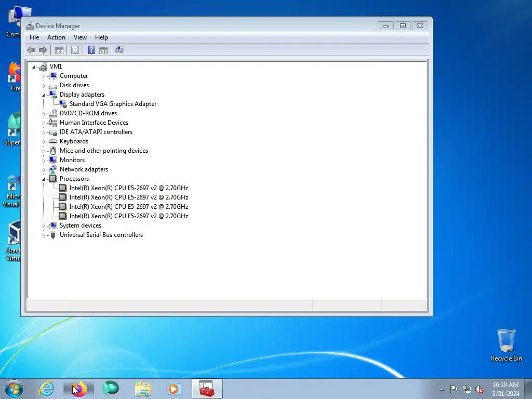The width and height of the screenshot is (532, 399).
Task: Open the Windows Start button
Action: 14,389
